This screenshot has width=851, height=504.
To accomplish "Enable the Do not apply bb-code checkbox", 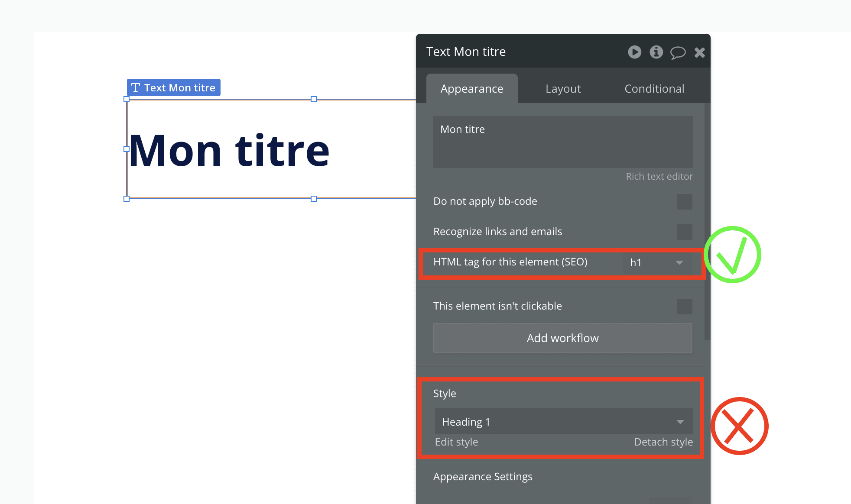I will click(x=684, y=202).
